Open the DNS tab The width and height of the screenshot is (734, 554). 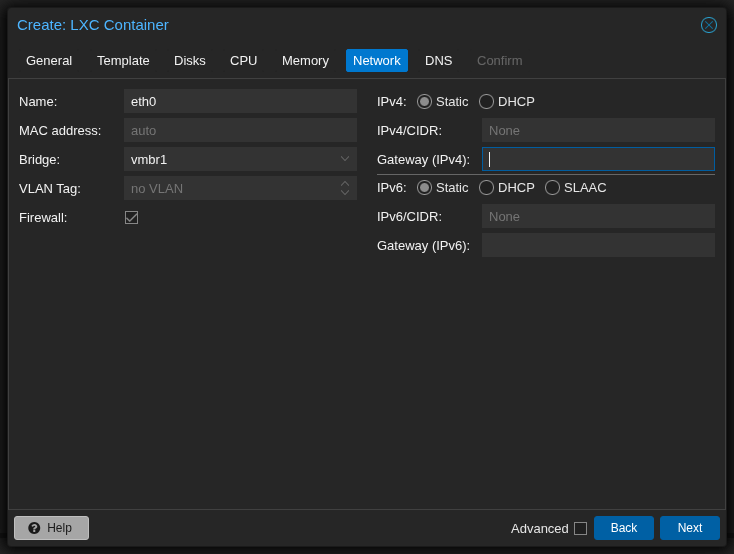pos(438,60)
